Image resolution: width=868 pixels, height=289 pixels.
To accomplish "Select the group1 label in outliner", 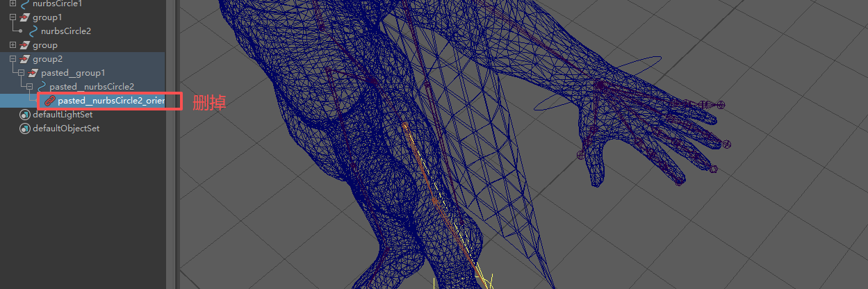I will click(x=47, y=17).
